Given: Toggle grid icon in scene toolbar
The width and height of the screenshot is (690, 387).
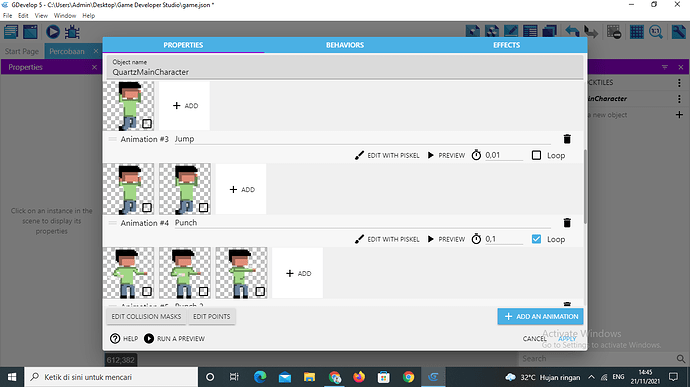Looking at the screenshot, I should (x=636, y=32).
